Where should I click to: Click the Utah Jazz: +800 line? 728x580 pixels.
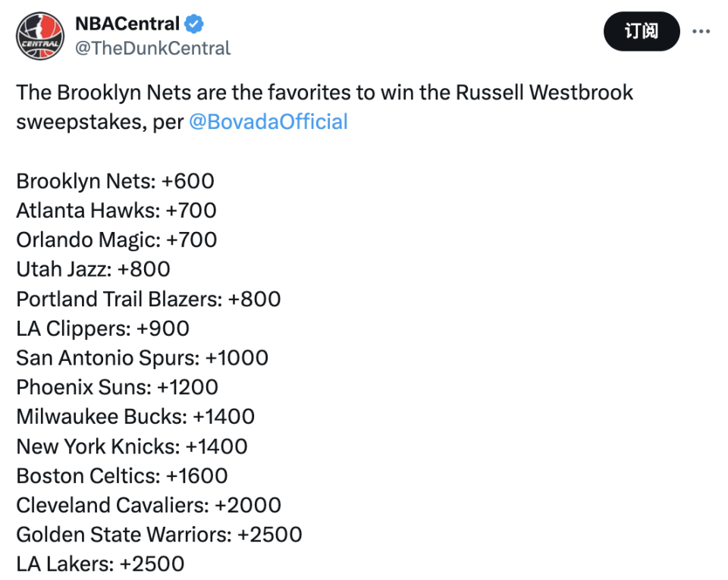tap(93, 269)
